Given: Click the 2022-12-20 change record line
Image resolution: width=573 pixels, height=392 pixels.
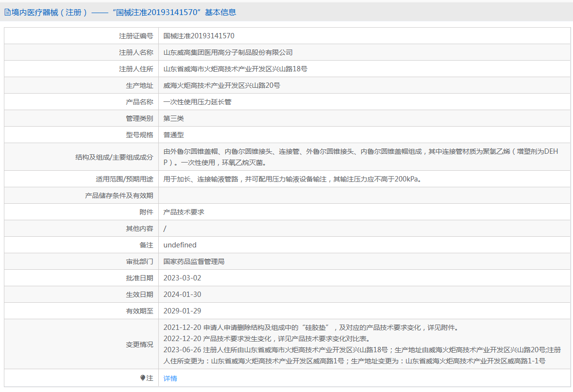Looking at the screenshot, I should [x=267, y=338].
